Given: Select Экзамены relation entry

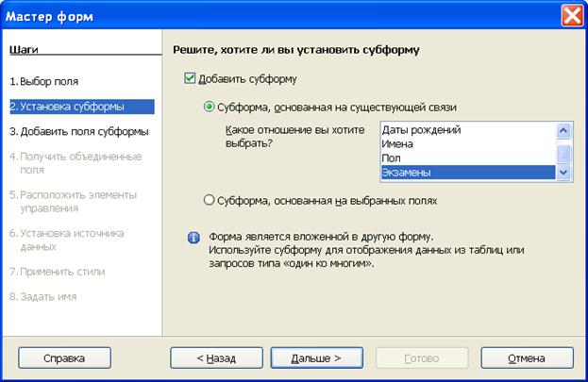Looking at the screenshot, I should pos(468,173).
